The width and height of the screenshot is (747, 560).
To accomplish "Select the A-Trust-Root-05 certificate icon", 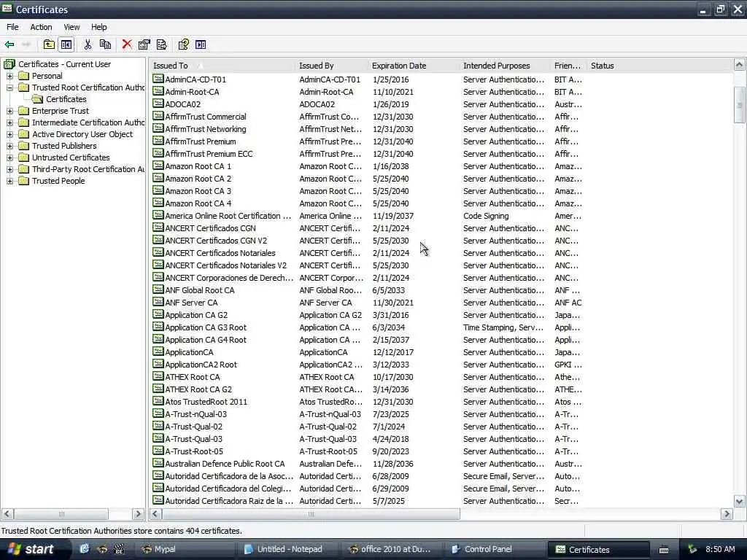I will coord(158,451).
